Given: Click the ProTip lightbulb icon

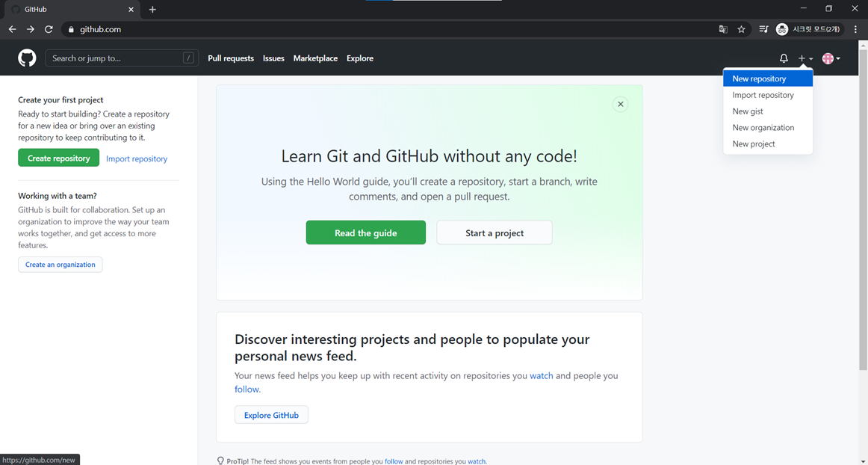Looking at the screenshot, I should click(x=220, y=461).
